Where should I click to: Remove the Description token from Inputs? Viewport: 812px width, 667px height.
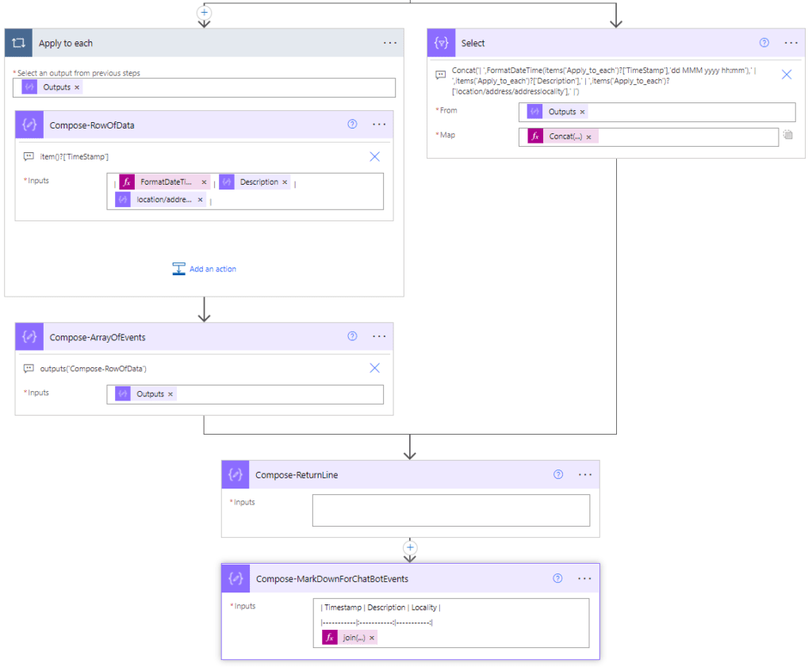pos(285,182)
